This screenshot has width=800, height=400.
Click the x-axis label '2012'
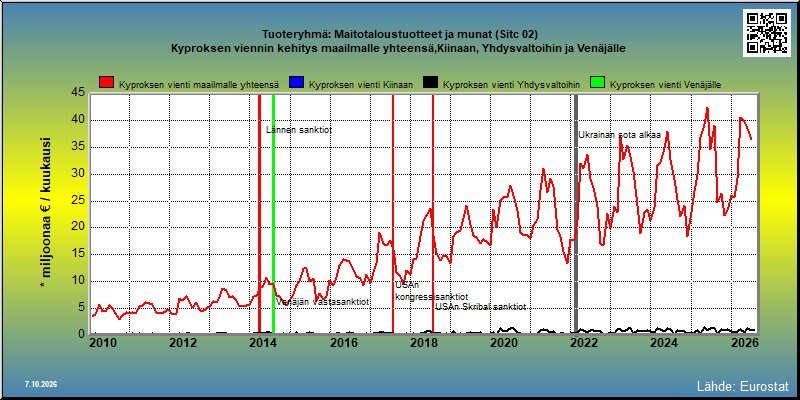[183, 343]
